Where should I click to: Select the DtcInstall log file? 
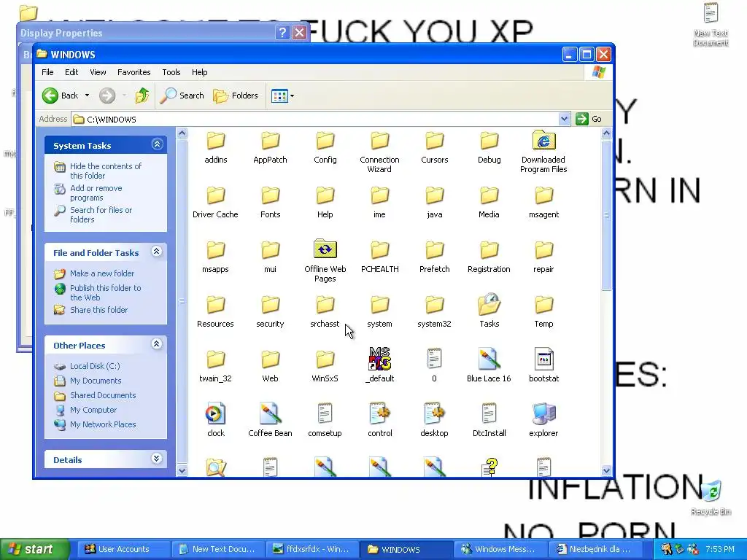489,421
